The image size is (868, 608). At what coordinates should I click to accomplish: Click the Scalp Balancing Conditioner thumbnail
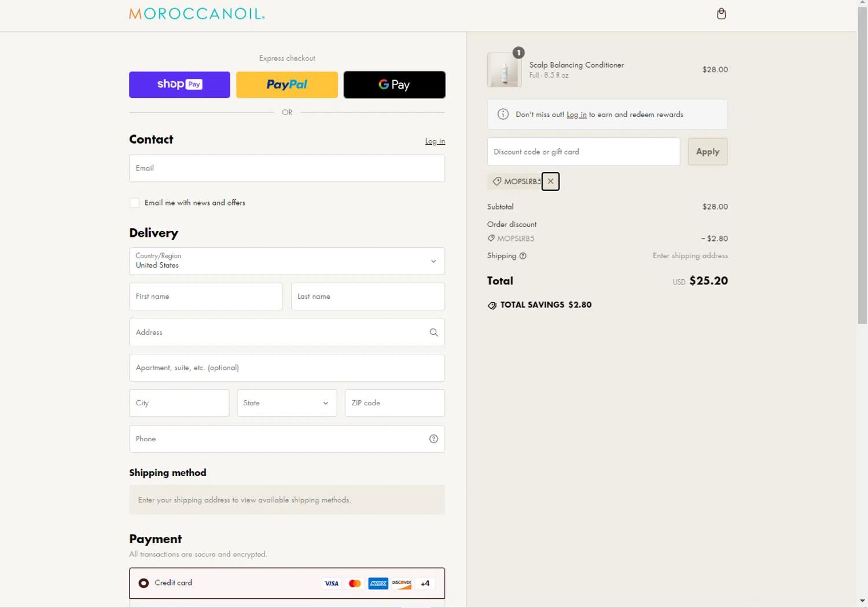(x=505, y=70)
